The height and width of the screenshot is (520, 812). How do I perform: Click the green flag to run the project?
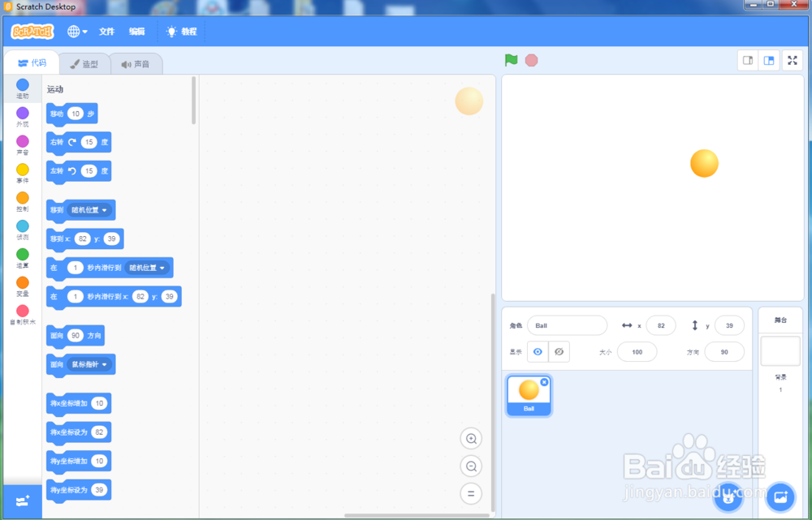tap(511, 60)
